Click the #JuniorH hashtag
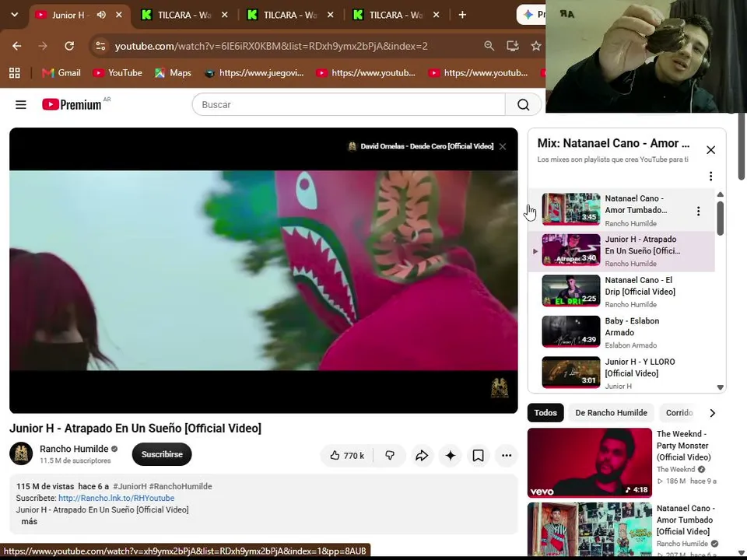The width and height of the screenshot is (747, 560). click(x=130, y=486)
